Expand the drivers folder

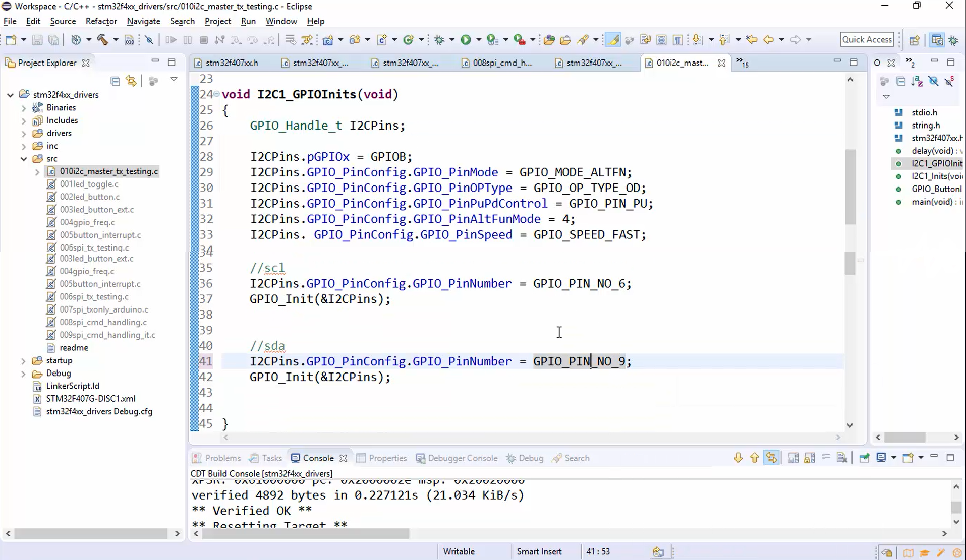tap(23, 134)
